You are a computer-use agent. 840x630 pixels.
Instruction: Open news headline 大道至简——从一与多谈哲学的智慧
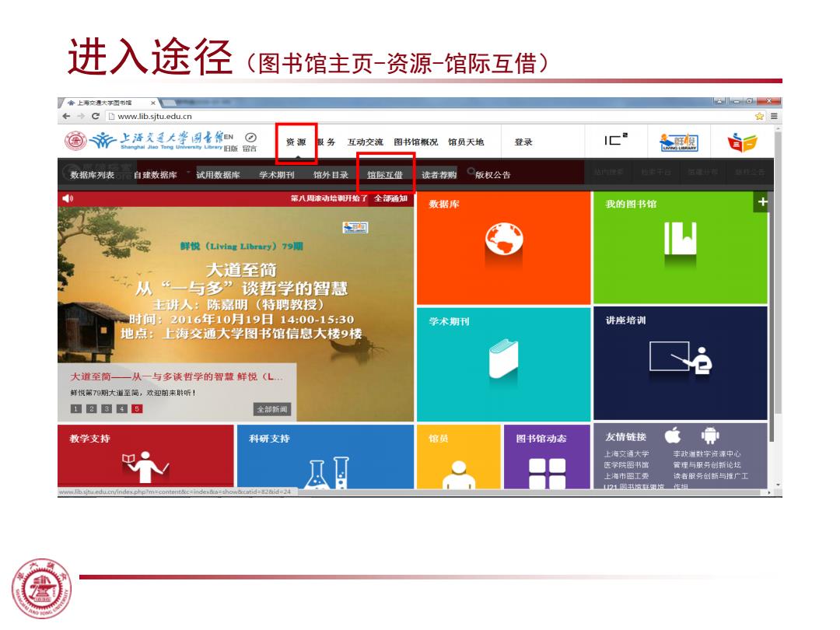[177, 376]
